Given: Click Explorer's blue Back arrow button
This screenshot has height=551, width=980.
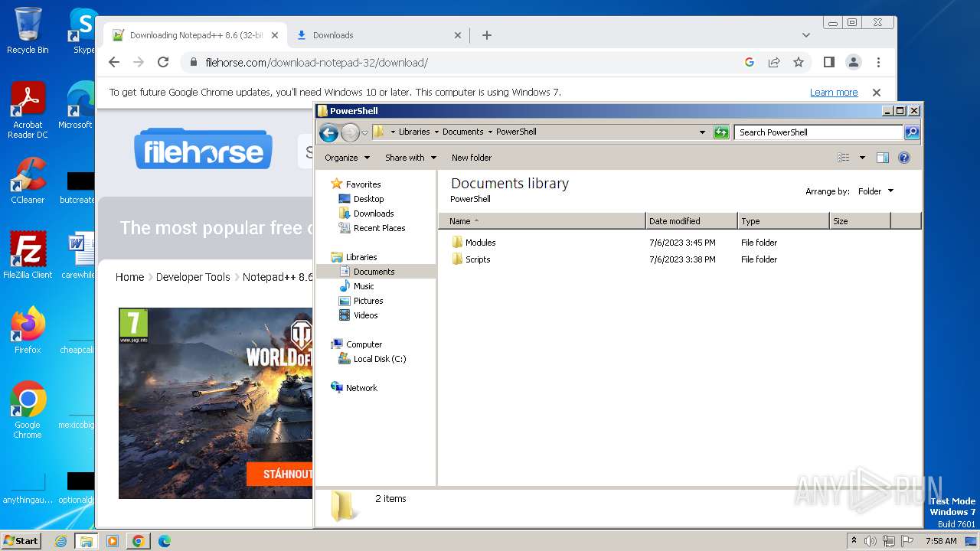Looking at the screenshot, I should (328, 132).
